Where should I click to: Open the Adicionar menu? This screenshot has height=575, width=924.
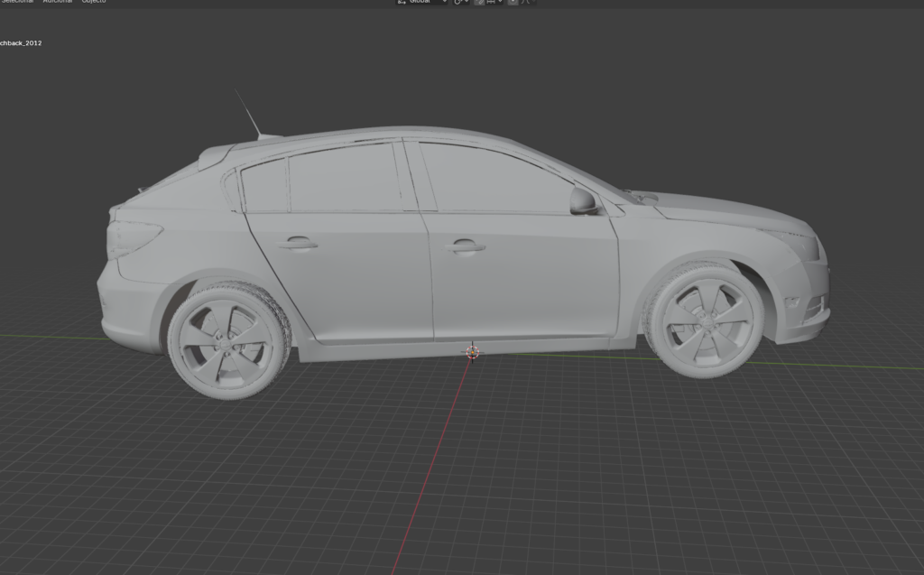58,1
